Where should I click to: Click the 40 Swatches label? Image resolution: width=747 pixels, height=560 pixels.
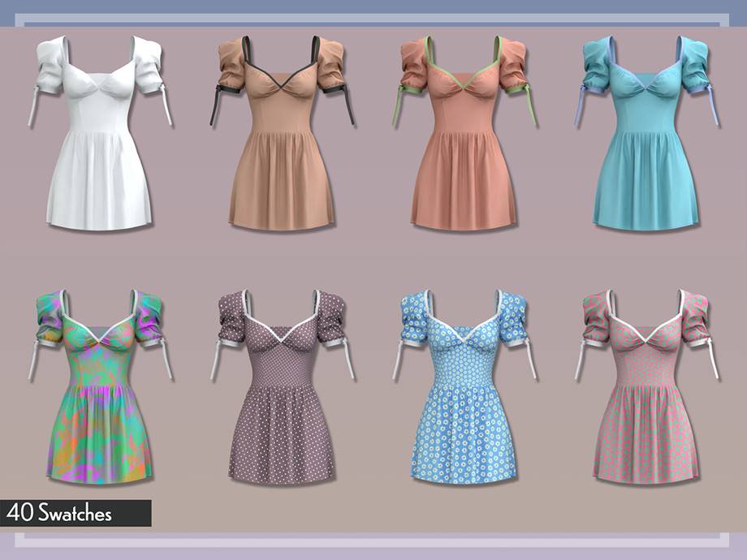59,513
